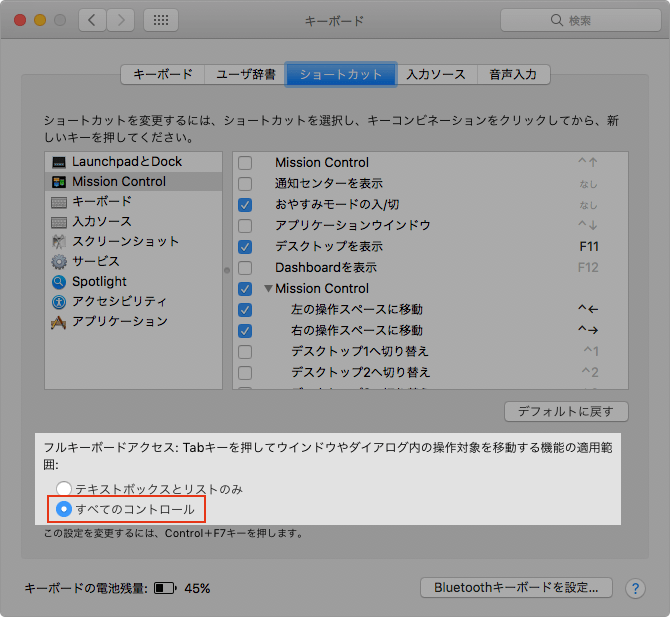Collapse the Mission Control disclosure triangle
The image size is (670, 617).
(x=268, y=289)
